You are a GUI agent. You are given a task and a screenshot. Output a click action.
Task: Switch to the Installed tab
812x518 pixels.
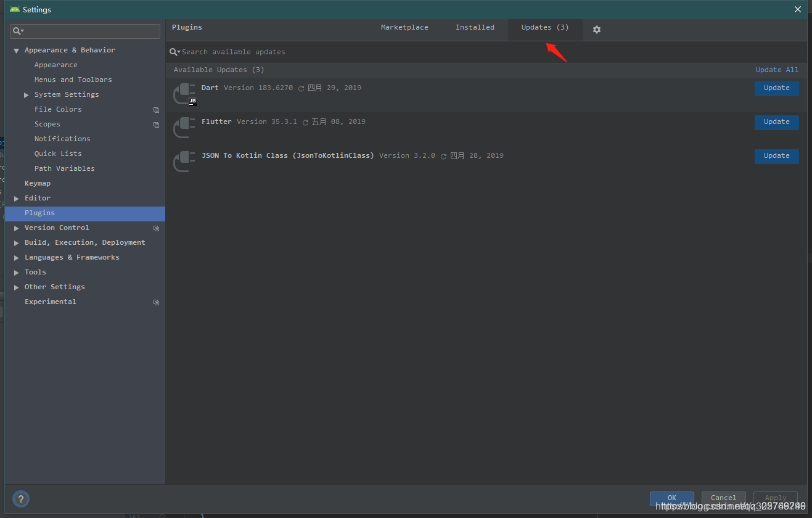click(475, 28)
